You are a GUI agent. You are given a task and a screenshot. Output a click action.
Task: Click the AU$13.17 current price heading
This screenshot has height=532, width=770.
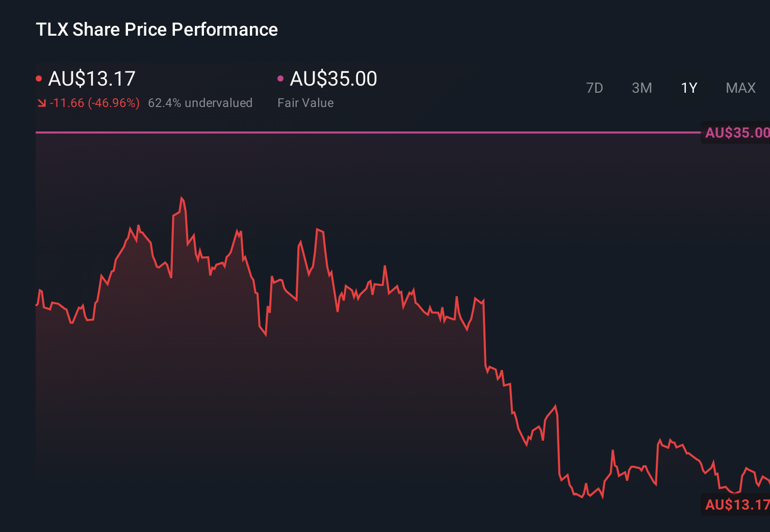coord(92,78)
